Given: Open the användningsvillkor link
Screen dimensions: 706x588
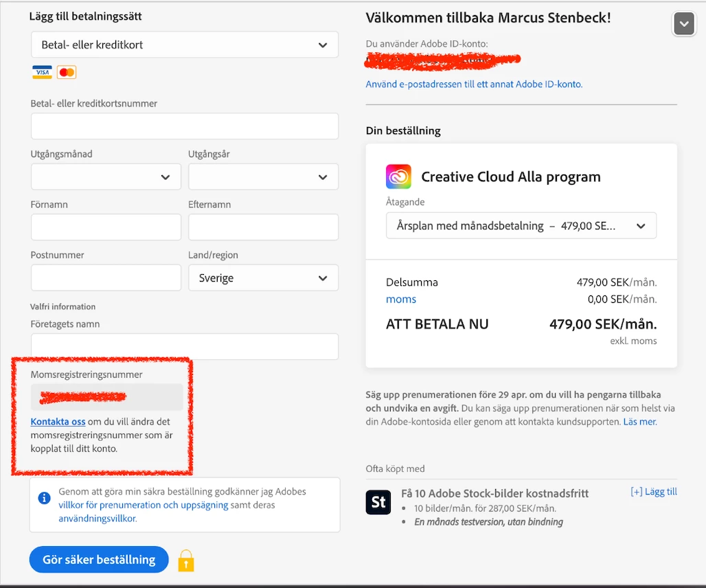Looking at the screenshot, I should pyautogui.click(x=98, y=518).
